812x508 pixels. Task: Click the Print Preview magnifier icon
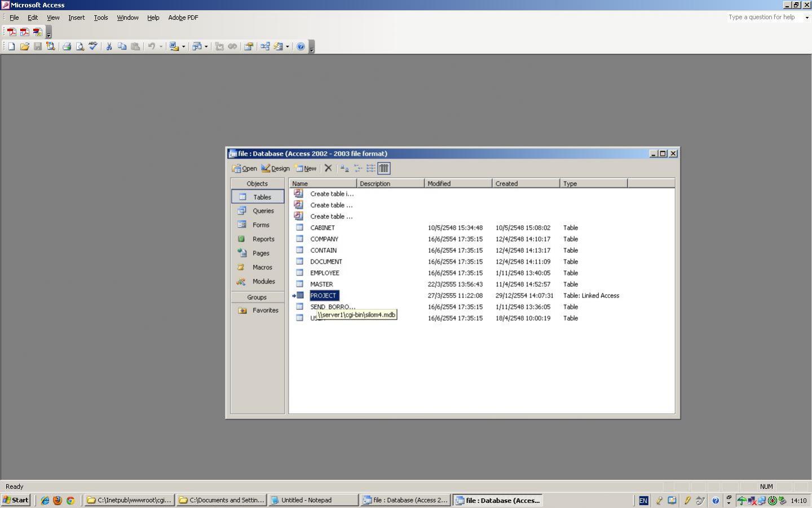click(80, 47)
